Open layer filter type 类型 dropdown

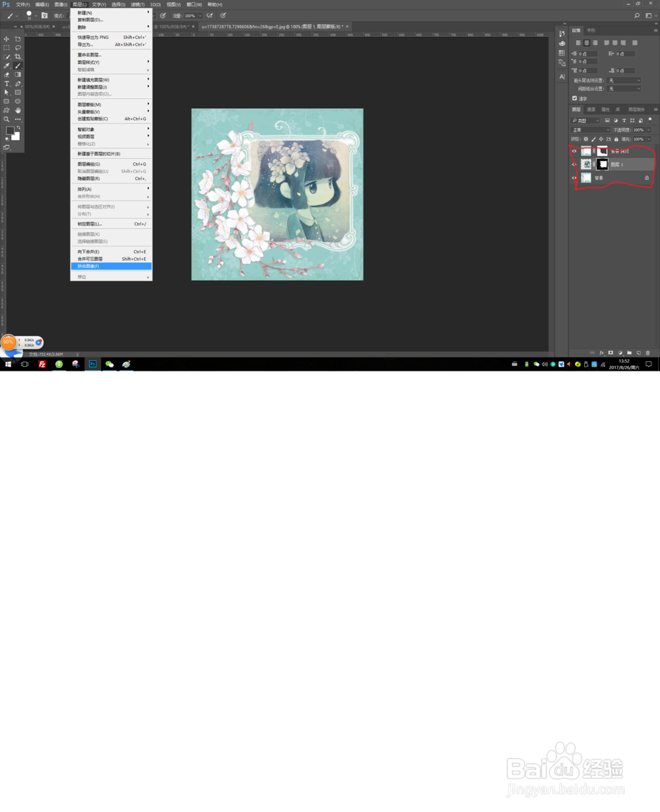pyautogui.click(x=585, y=121)
